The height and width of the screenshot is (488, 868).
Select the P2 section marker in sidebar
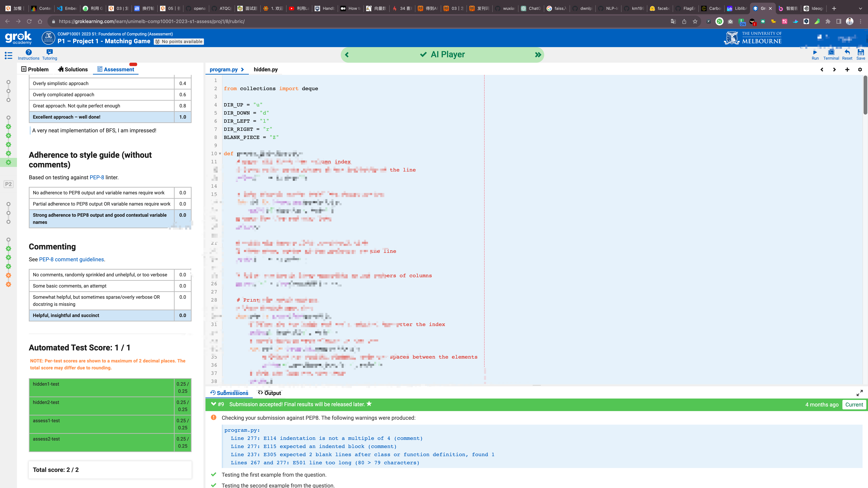tap(8, 184)
